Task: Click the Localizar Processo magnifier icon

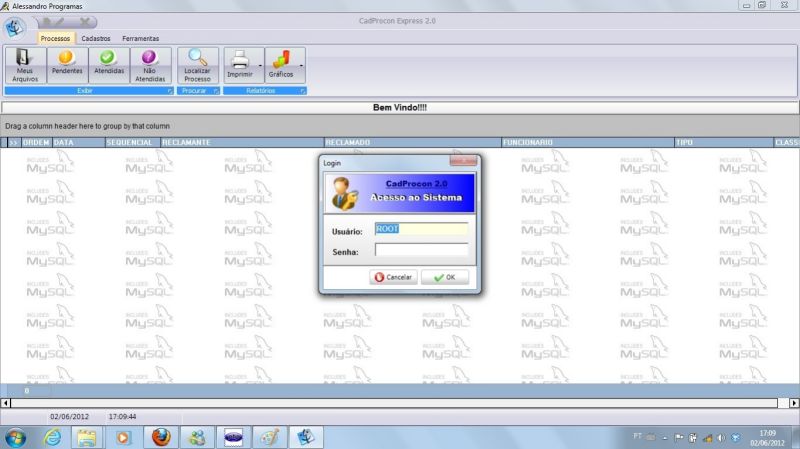Action: click(197, 60)
